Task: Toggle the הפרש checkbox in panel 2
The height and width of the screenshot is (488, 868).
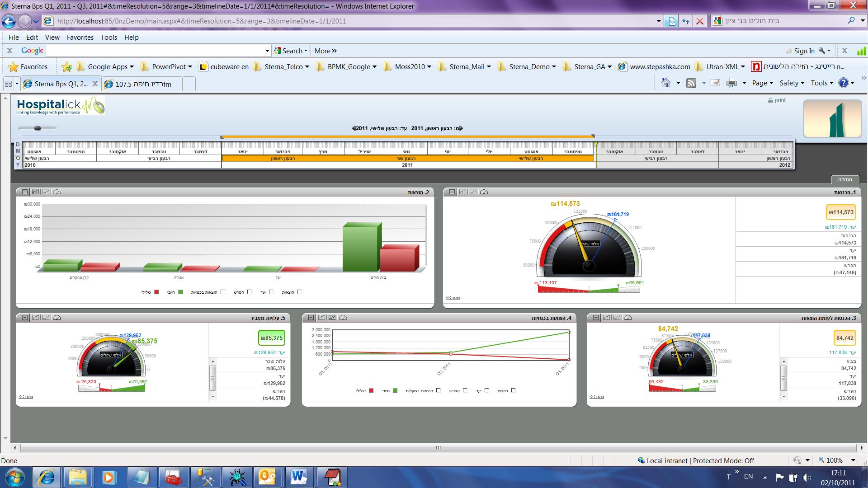Action: (250, 292)
